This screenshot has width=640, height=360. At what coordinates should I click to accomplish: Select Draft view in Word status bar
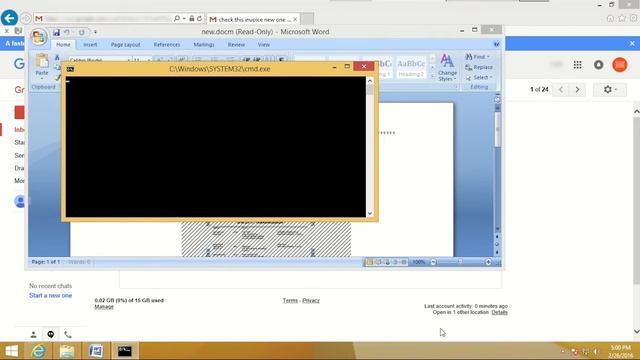[404, 262]
